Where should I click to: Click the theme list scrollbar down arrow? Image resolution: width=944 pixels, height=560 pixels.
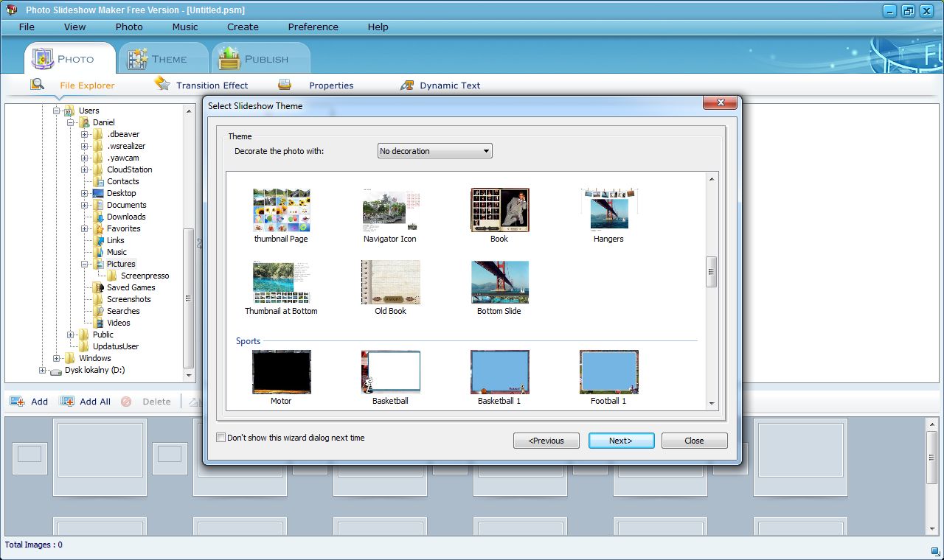(x=712, y=404)
